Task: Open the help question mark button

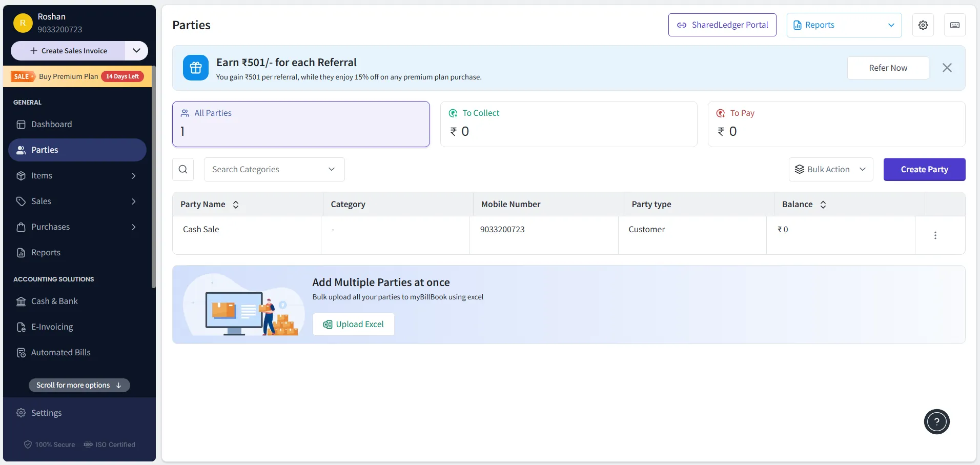Action: (936, 422)
